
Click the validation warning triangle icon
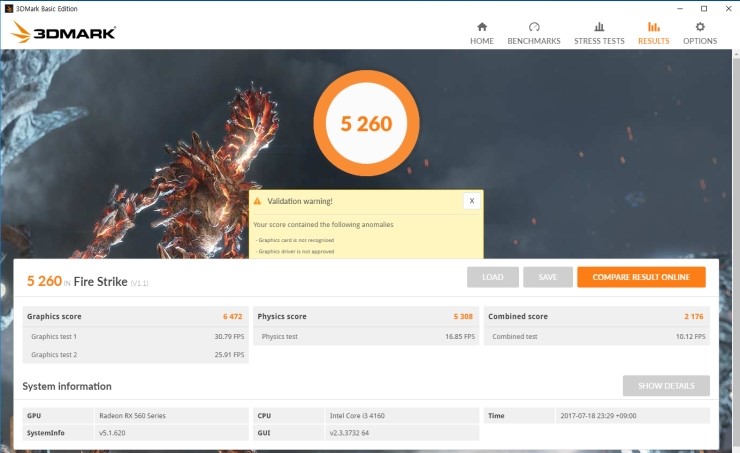click(x=257, y=201)
